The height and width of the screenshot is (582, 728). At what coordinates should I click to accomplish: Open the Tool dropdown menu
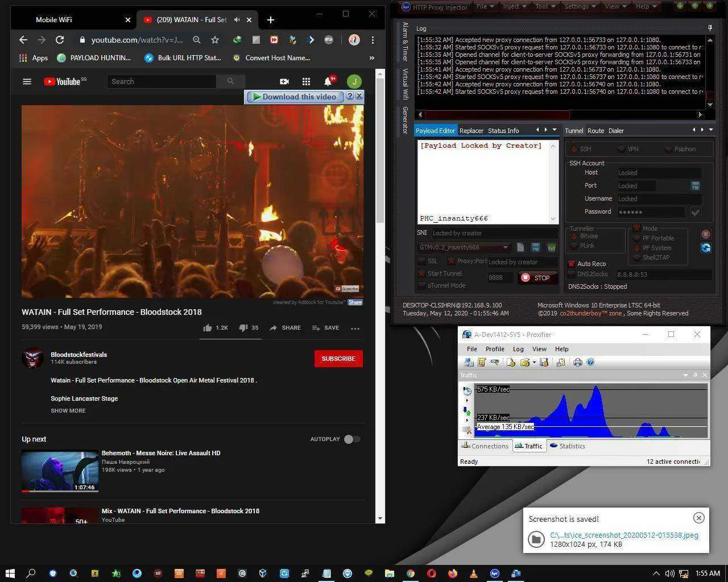click(x=545, y=6)
